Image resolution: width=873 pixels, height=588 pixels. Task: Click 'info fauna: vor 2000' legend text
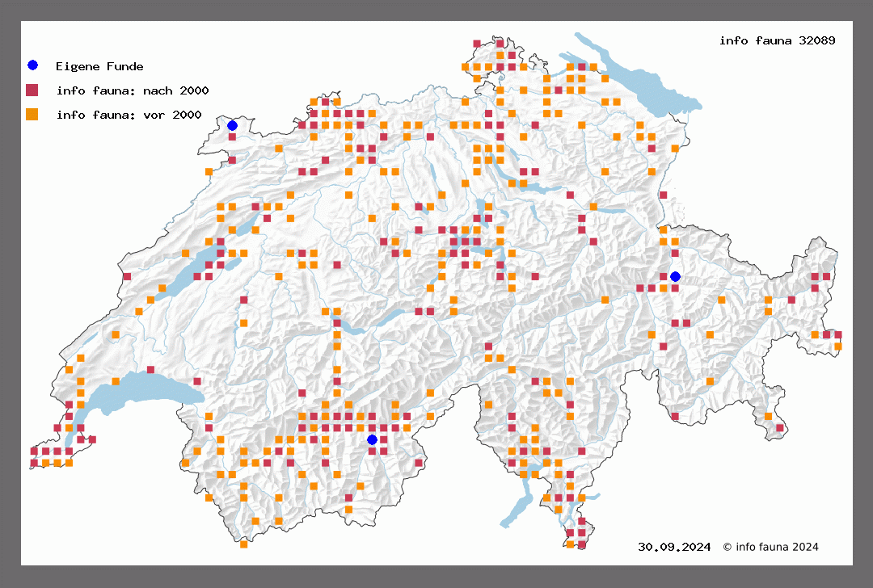129,115
